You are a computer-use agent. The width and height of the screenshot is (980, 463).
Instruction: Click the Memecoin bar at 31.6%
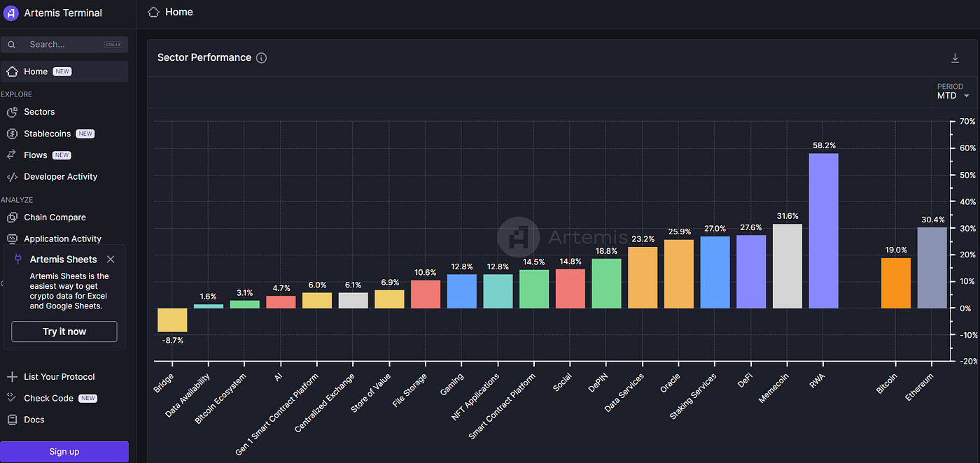(x=787, y=266)
